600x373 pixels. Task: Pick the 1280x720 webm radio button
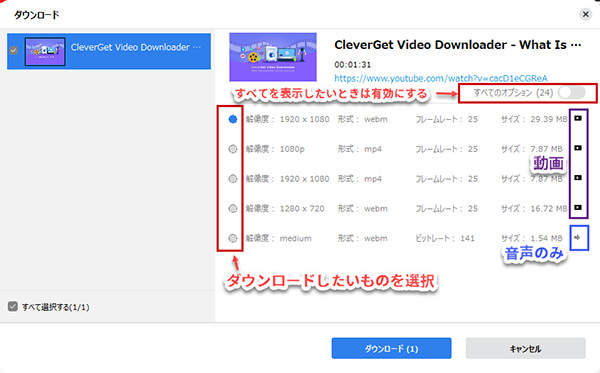pos(233,208)
